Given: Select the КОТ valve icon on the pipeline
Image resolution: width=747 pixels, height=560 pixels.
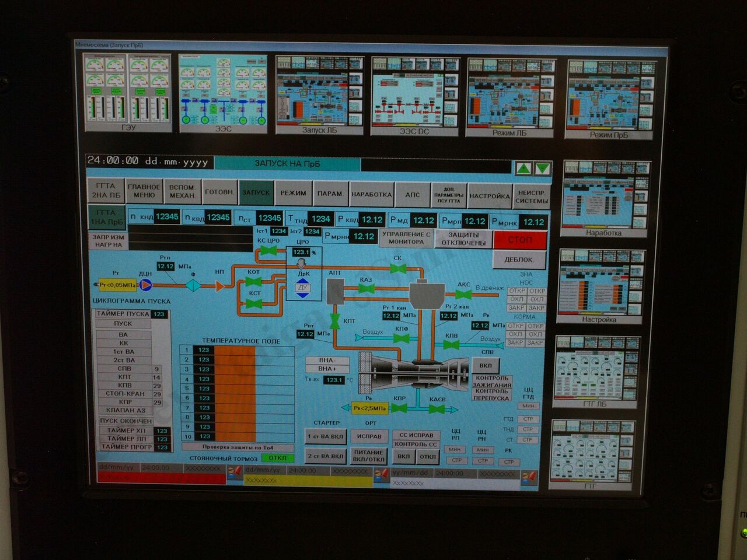Looking at the screenshot, I should [253, 281].
